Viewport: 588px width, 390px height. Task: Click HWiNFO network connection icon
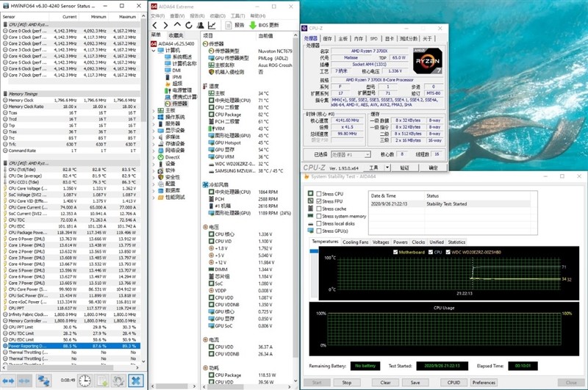pos(43,380)
